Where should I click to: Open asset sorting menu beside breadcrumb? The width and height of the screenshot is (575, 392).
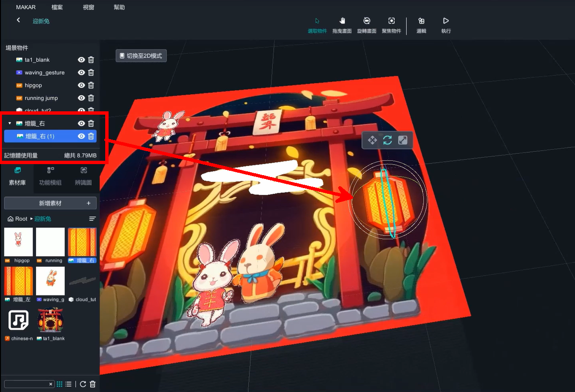point(92,219)
